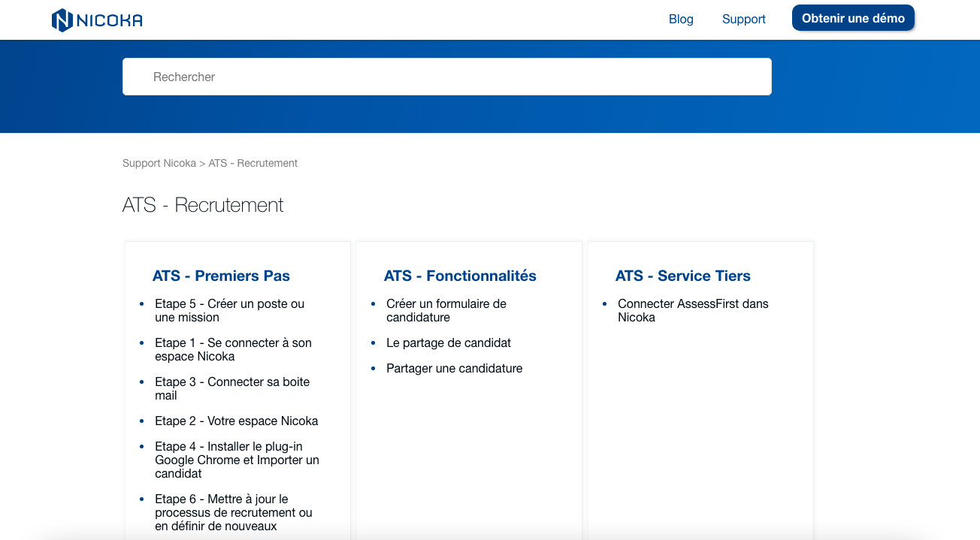Viewport: 980px width, 540px height.
Task: Open ATS - Fonctionnalités section heading
Action: pyautogui.click(x=460, y=276)
